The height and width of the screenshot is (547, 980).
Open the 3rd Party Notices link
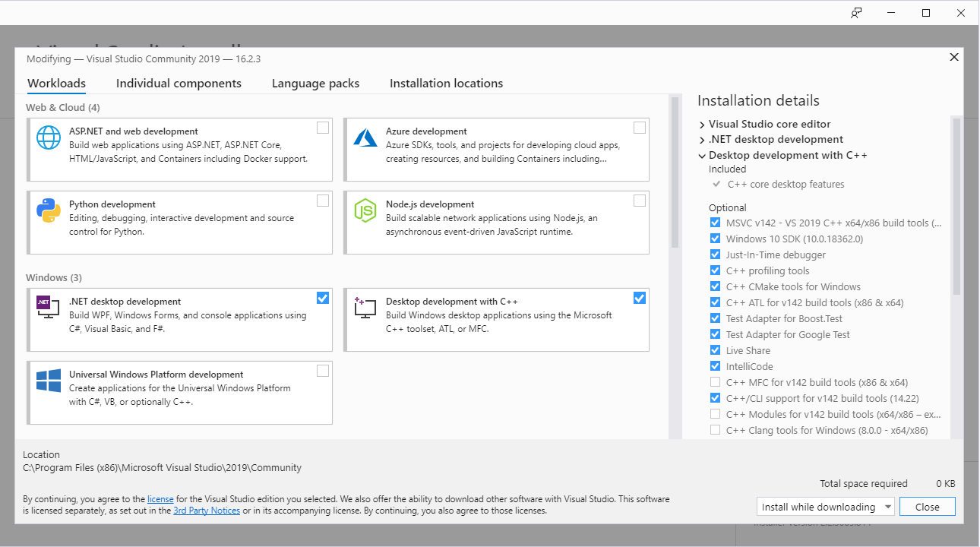pos(207,511)
